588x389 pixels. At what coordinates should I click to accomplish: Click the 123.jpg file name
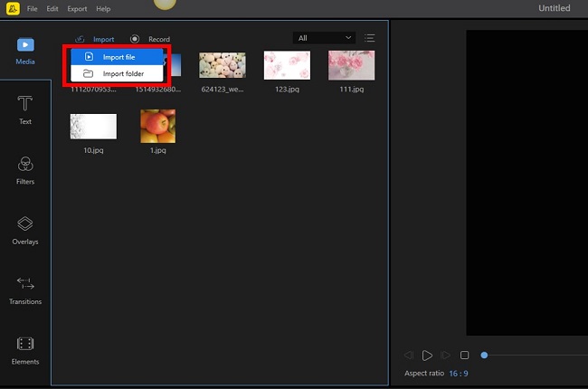click(287, 90)
